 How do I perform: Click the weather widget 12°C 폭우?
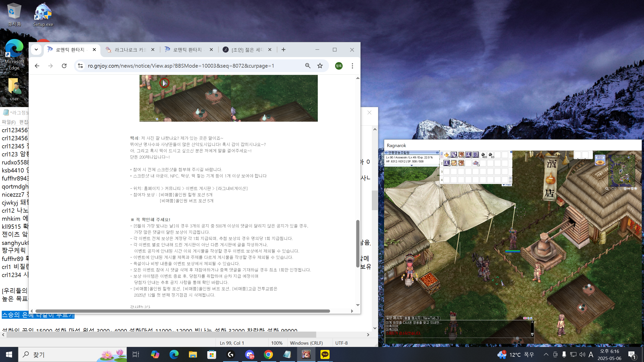click(515, 354)
